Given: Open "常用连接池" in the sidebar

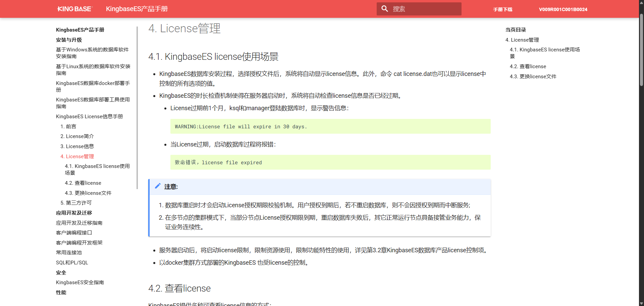Looking at the screenshot, I should pyautogui.click(x=68, y=252).
